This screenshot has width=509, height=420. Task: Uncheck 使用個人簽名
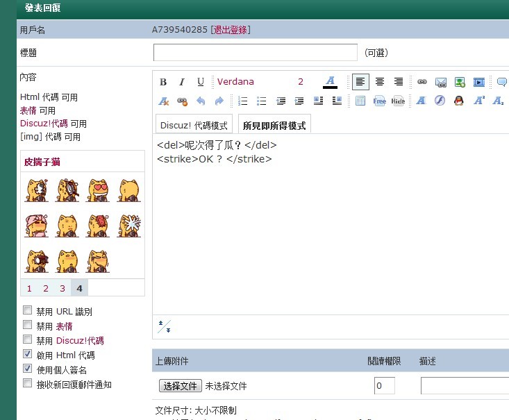pyautogui.click(x=28, y=369)
